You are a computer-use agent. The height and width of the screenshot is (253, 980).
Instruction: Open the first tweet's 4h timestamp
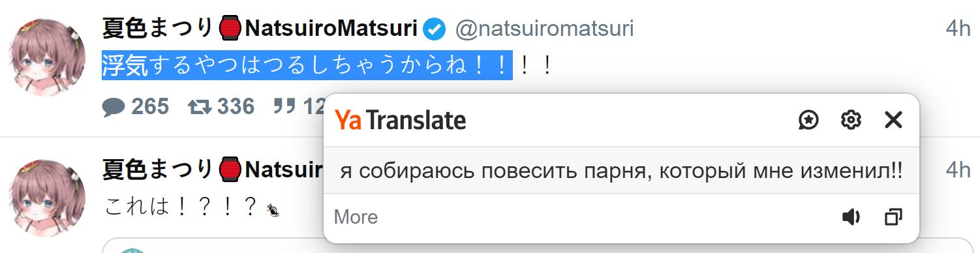pos(958,29)
